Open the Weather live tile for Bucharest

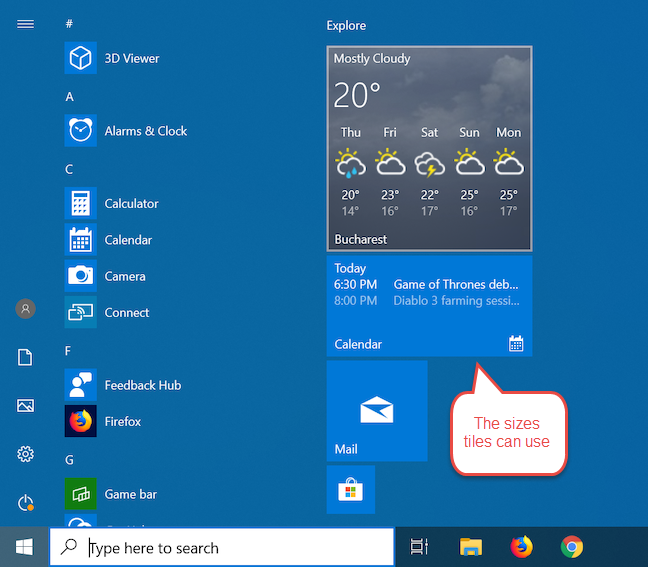429,149
